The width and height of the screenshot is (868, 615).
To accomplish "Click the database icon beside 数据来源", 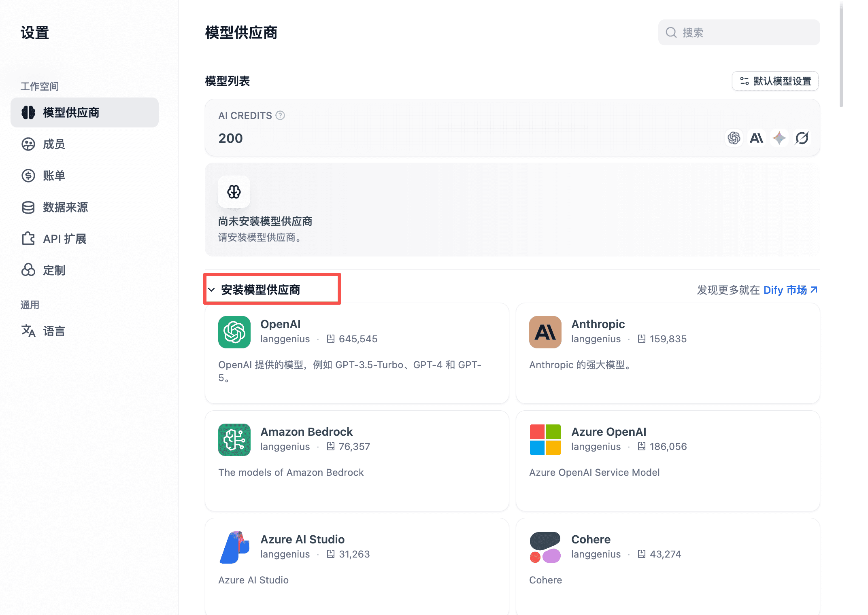I will point(28,207).
